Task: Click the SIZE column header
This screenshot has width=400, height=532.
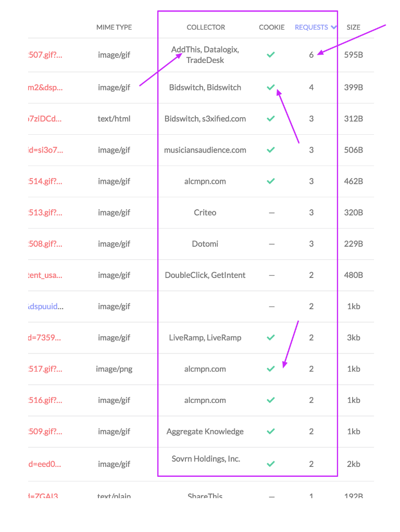Action: 353,27
